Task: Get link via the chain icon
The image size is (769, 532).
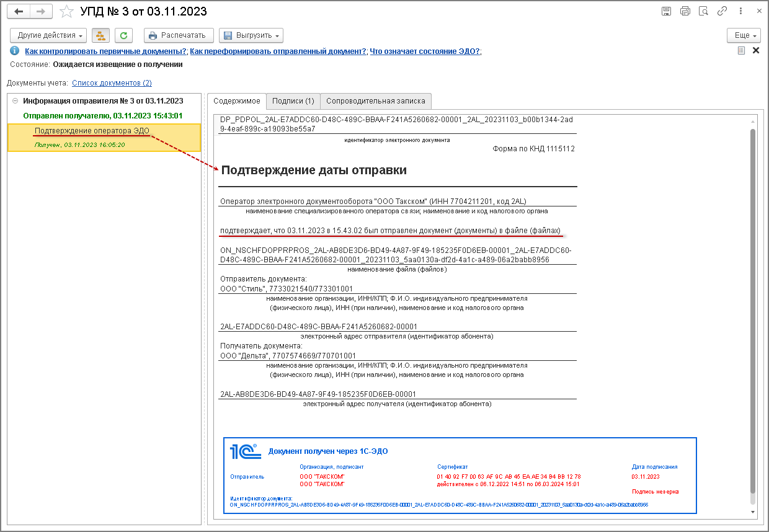Action: 722,11
